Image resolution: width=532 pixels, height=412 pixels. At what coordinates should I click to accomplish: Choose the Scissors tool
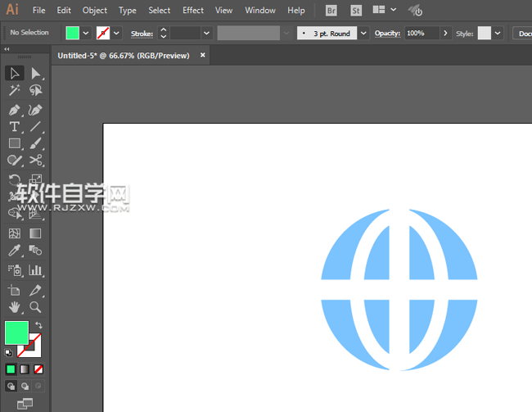(36, 161)
